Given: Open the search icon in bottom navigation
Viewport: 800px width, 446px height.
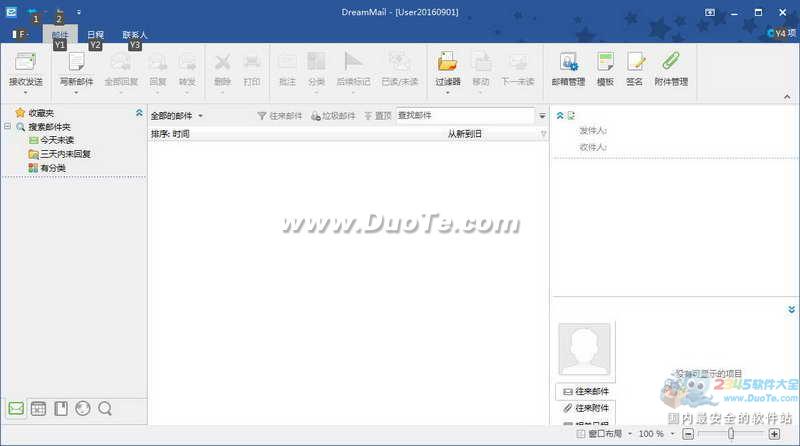Looking at the screenshot, I should (105, 408).
